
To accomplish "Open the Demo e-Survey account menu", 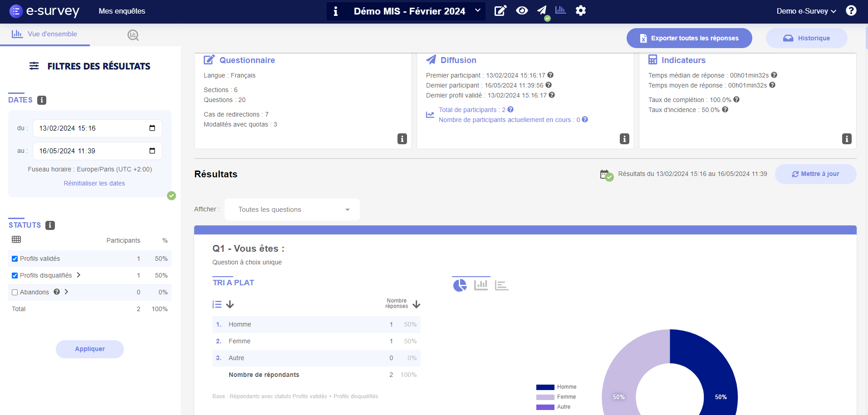I will click(806, 11).
